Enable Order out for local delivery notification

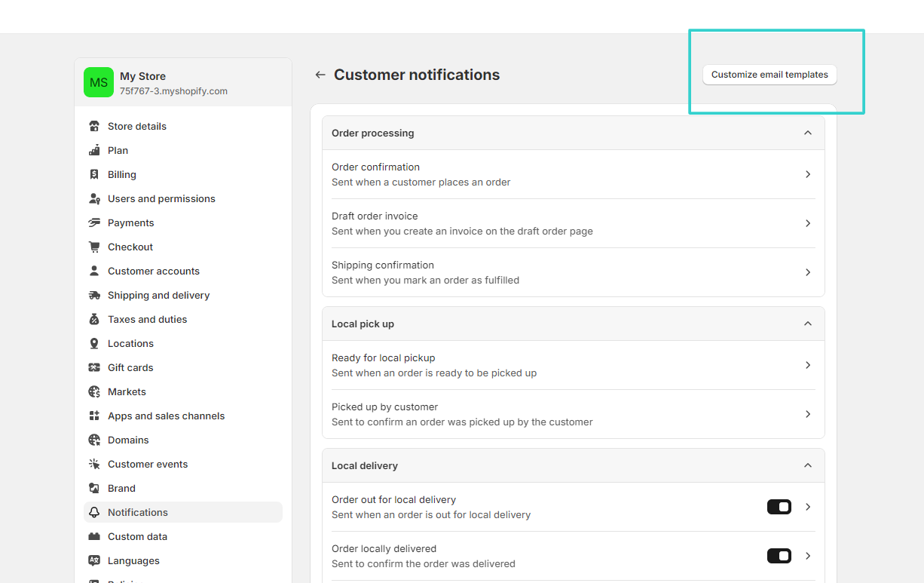[x=779, y=507]
